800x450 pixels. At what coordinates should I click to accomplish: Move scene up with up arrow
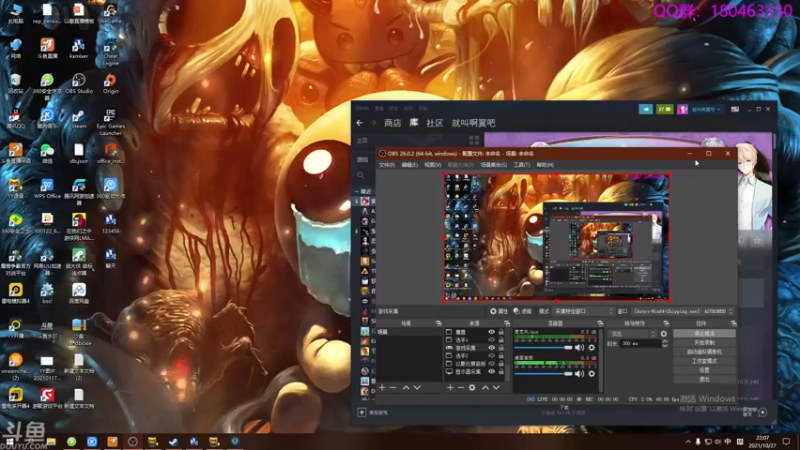(406, 388)
